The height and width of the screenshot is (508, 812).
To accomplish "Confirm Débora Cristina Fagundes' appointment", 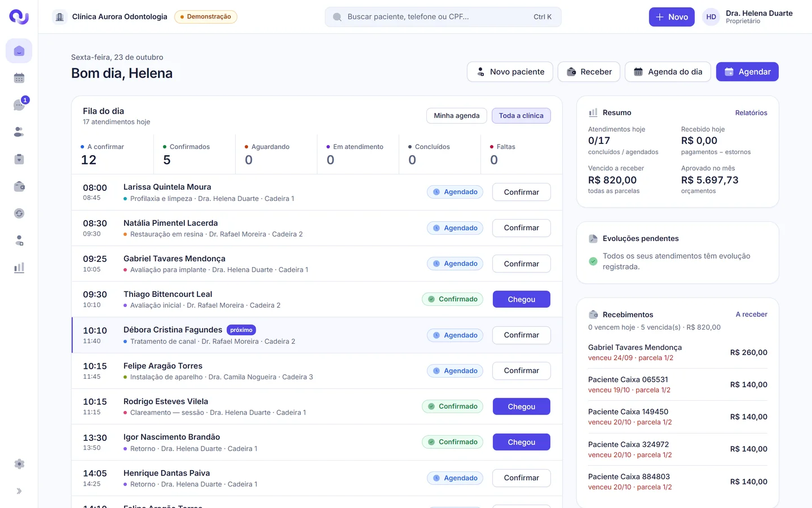I will pos(522,335).
